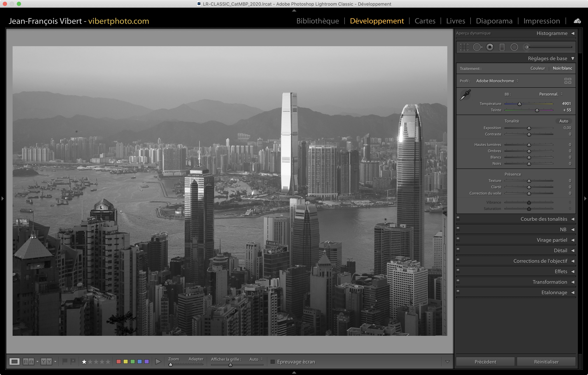Select the Crop overlay tool
This screenshot has height=375, width=588.
pos(464,47)
